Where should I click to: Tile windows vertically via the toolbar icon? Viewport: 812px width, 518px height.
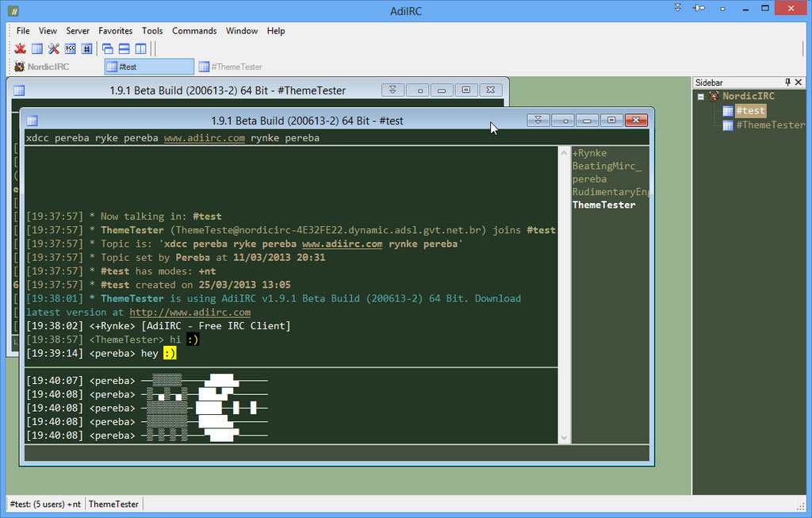coord(140,48)
